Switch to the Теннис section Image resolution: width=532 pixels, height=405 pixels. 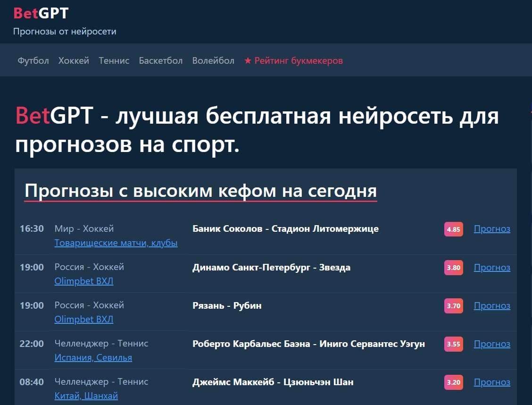coord(114,60)
